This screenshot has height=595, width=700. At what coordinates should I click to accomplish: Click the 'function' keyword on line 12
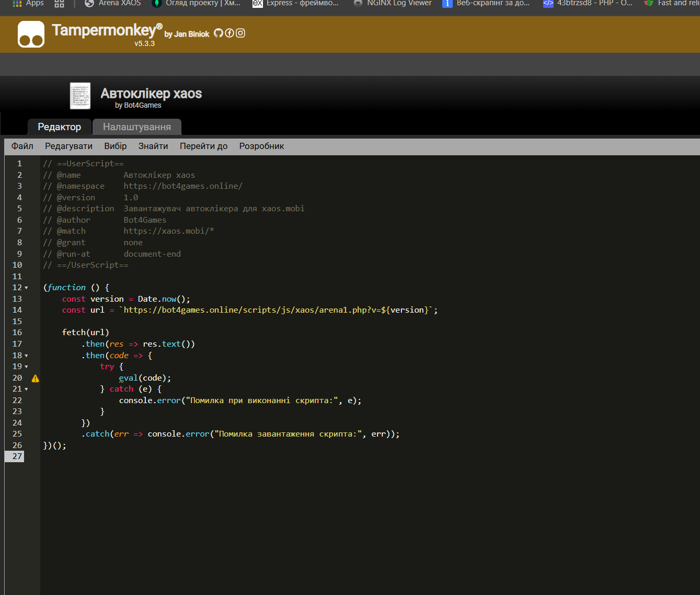66,288
